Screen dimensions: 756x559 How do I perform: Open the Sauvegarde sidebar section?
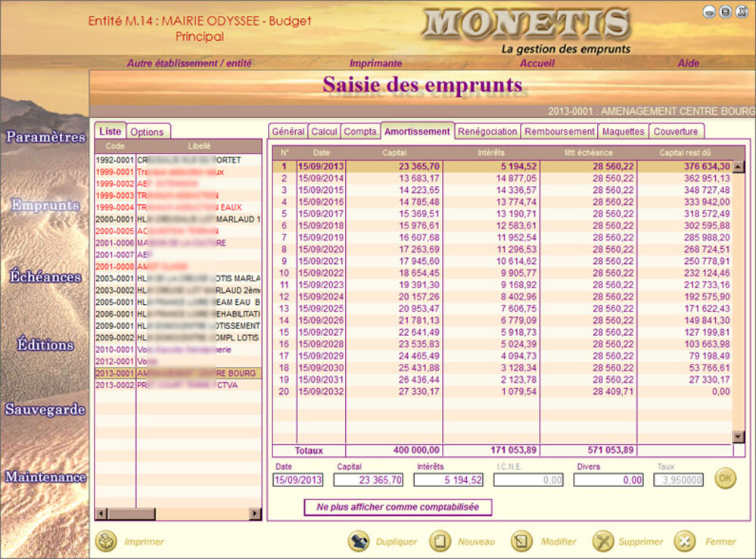click(45, 410)
